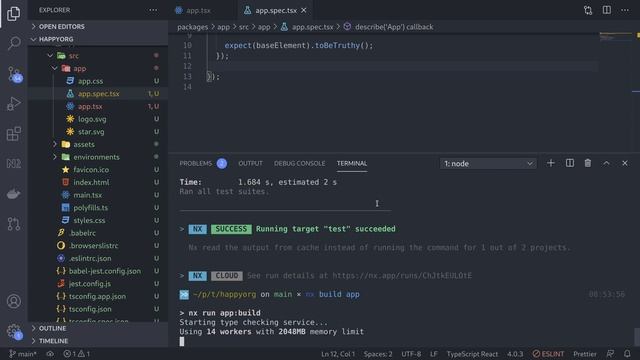Open Source Control view with badge
The height and width of the screenshot is (360, 640).
click(x=15, y=74)
